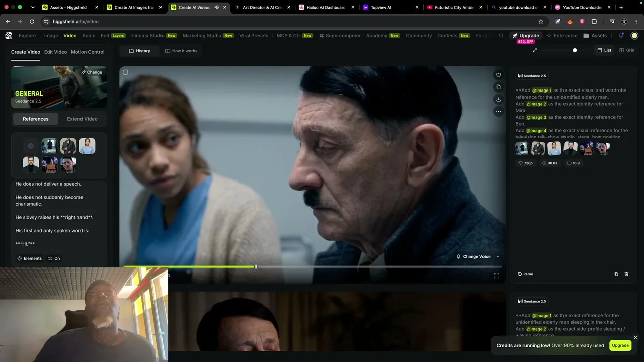Click the Seedance 2.5 model tag on first generation
The height and width of the screenshot is (362, 644).
coord(532,76)
